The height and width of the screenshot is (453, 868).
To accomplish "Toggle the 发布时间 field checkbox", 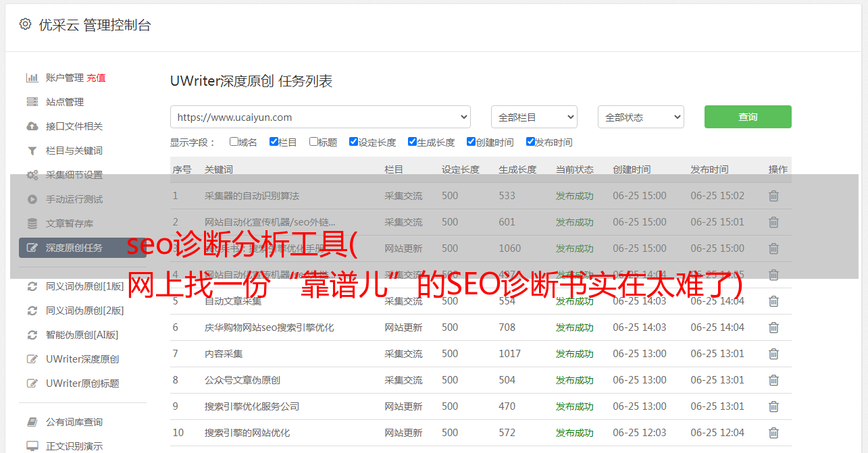I will [530, 142].
